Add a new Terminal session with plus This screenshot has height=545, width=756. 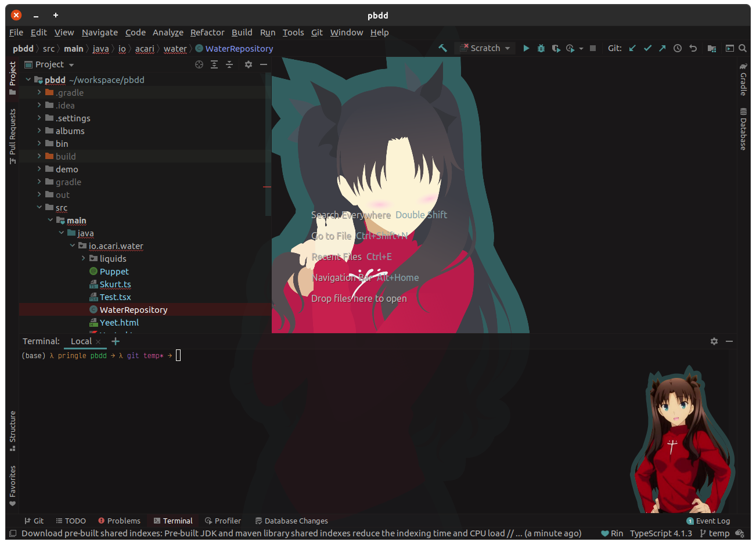(x=115, y=341)
